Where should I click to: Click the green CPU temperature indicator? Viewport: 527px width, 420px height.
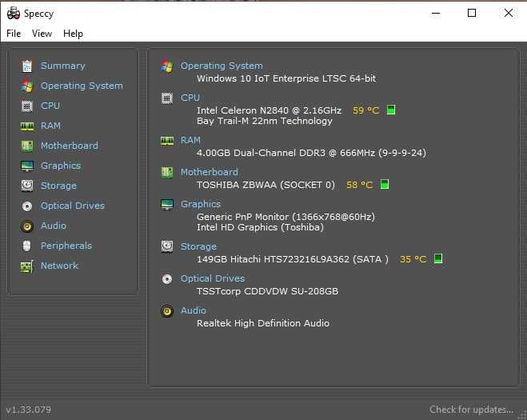(391, 110)
